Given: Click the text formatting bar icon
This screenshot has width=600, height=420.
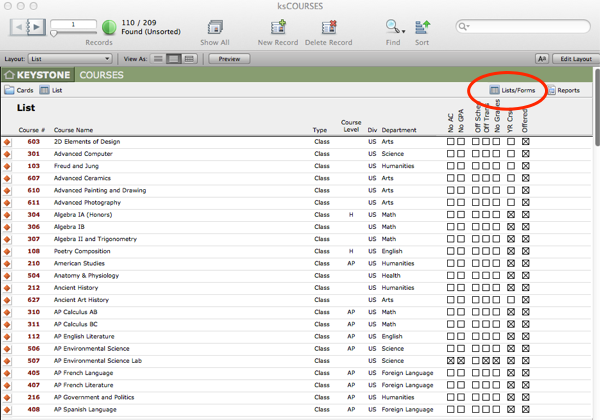Looking at the screenshot, I should (541, 59).
